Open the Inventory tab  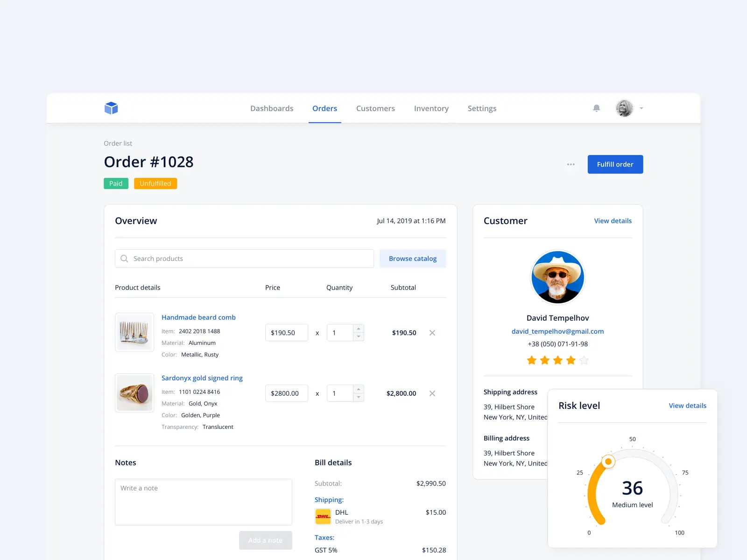tap(431, 108)
